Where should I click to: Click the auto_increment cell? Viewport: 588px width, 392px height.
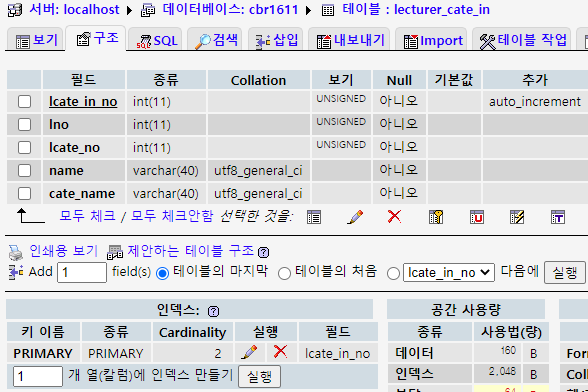click(x=535, y=102)
